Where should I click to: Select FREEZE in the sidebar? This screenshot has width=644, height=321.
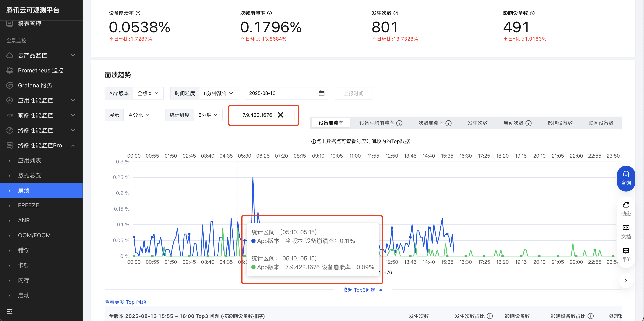click(x=28, y=205)
